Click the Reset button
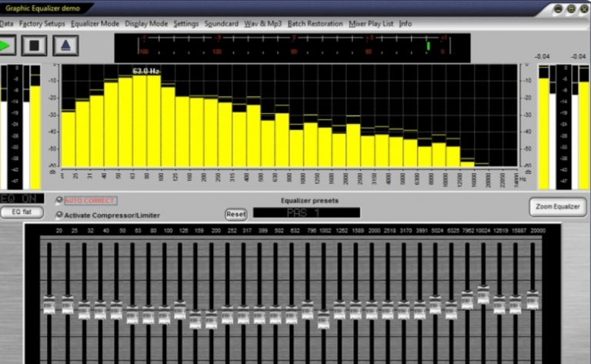Image resolution: width=591 pixels, height=364 pixels. click(x=235, y=214)
